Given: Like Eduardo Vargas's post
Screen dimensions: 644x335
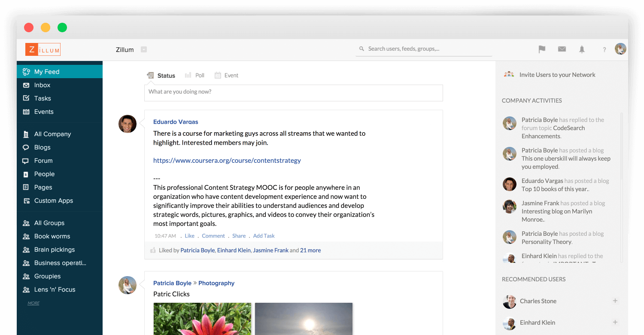Looking at the screenshot, I should click(x=189, y=236).
